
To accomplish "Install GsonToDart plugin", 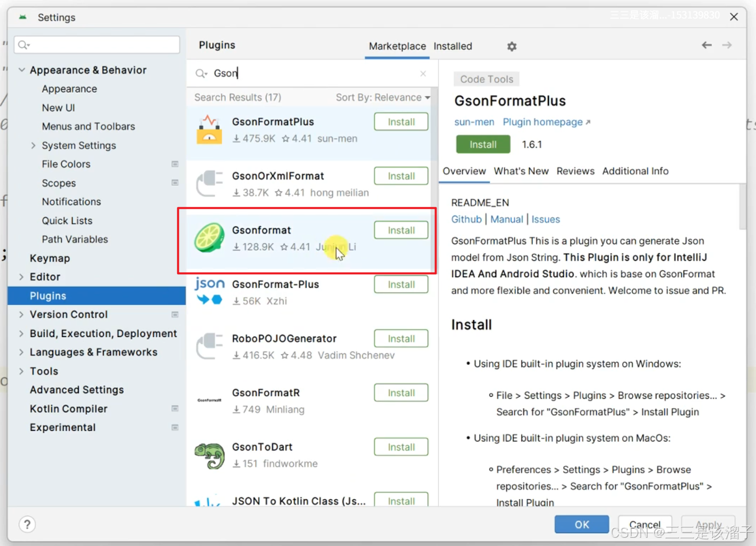I will pos(401,447).
